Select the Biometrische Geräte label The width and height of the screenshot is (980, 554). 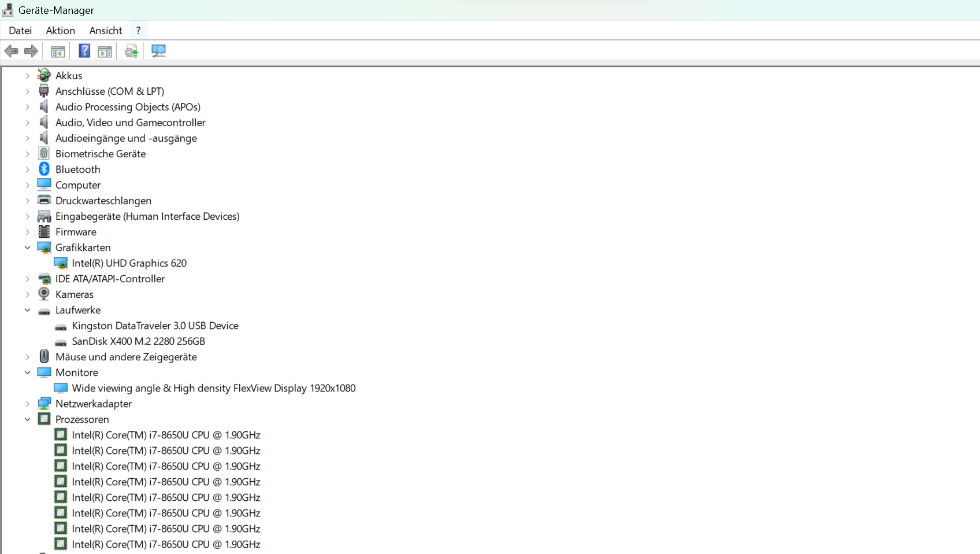(101, 154)
